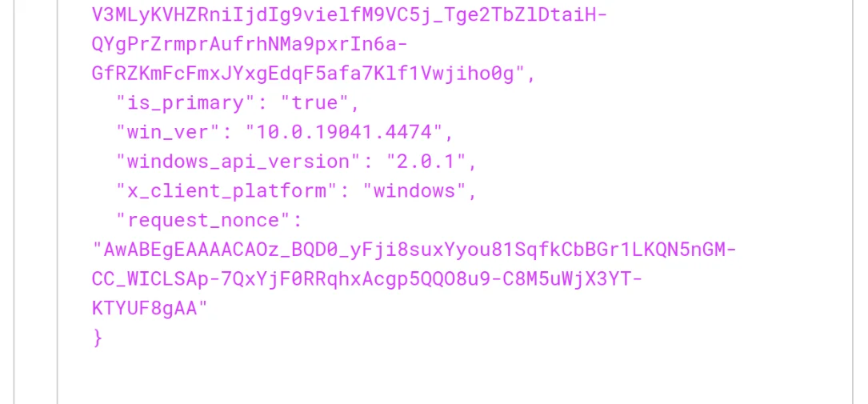Click the line QYgPrZrmprAufrhNMa9pxrIn6a-
This screenshot has height=404, width=868.
250,45
